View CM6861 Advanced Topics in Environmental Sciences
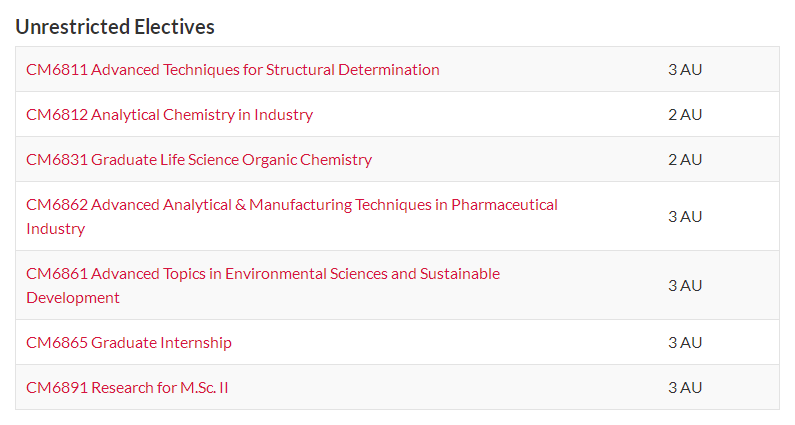Screen dimensions: 795x425 tap(263, 286)
